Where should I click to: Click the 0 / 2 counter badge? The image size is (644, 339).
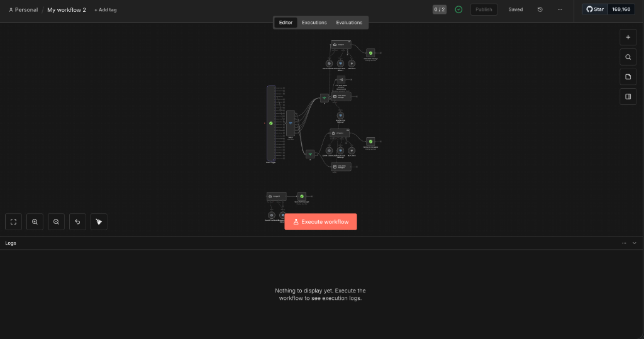tap(440, 9)
